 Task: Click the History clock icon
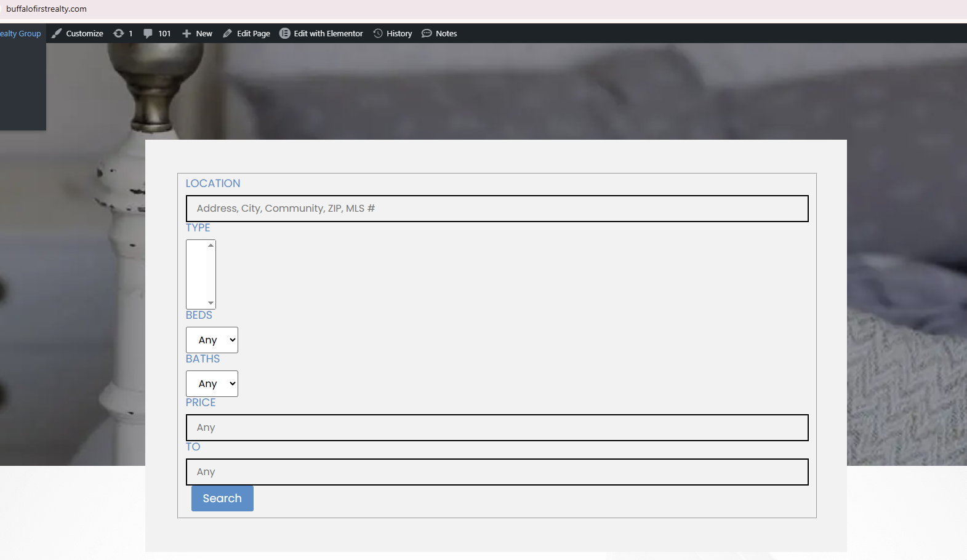[378, 33]
